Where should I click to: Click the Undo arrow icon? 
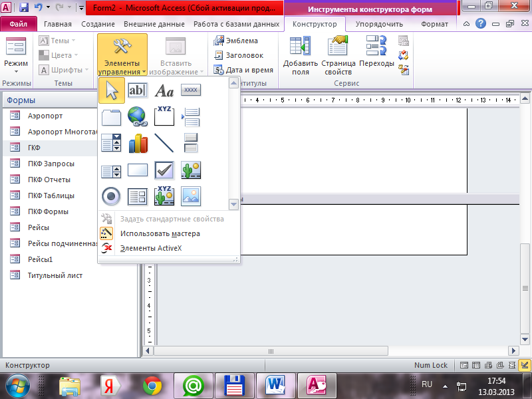(38, 7)
